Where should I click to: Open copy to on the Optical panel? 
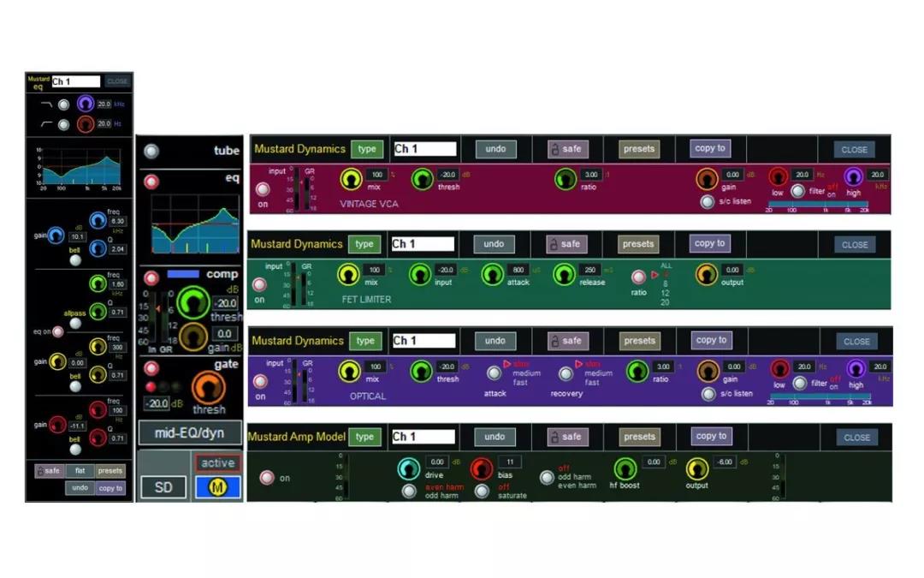(x=711, y=340)
